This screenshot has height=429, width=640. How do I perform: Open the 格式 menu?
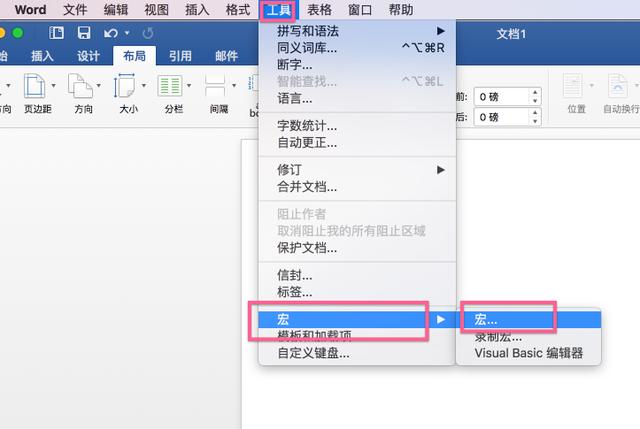(x=238, y=10)
